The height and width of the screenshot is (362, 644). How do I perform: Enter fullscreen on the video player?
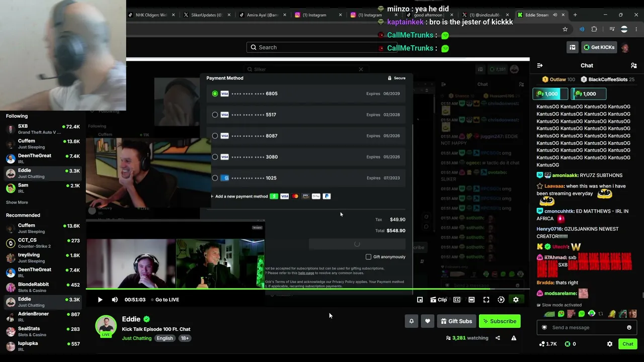[x=486, y=300]
